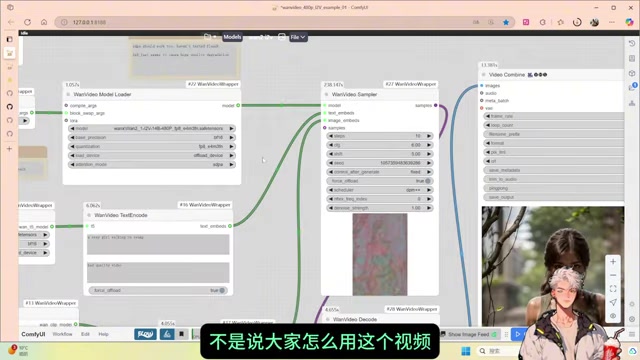This screenshot has width=640, height=360.
Task: Click the blue Flow logo button
Action: [145, 334]
